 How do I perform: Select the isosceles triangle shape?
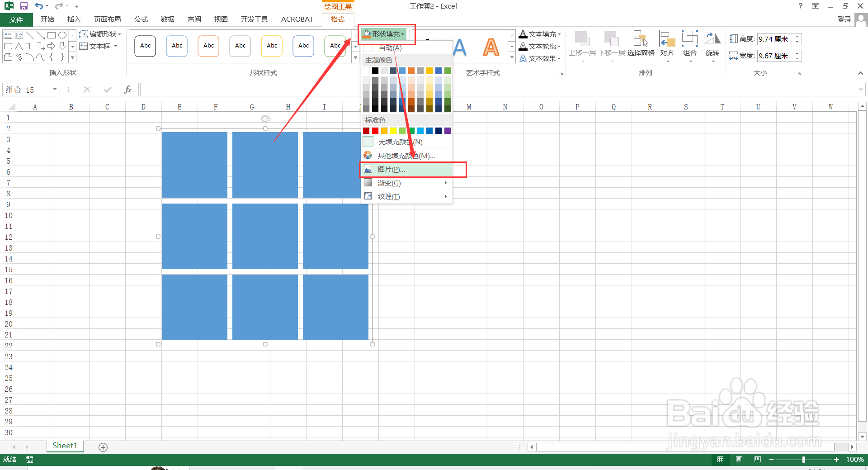pos(19,46)
